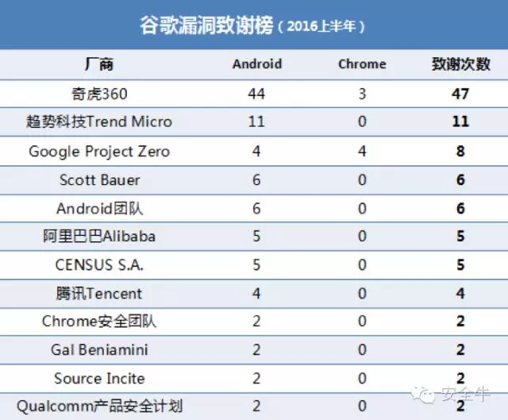Viewport: 508px width, 420px height.
Task: Click the 腾讯Tencent vendor cell
Action: (x=98, y=293)
